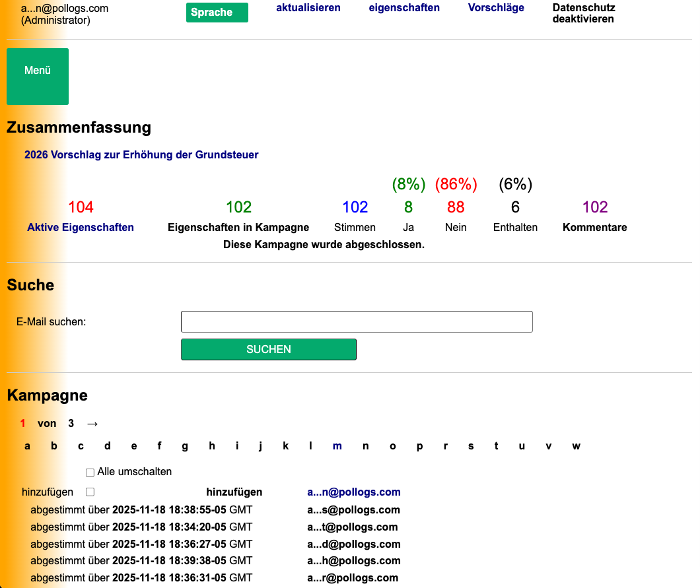Image resolution: width=700 pixels, height=588 pixels.
Task: Check the checkbox next to hinzufügen row
Action: [90, 492]
